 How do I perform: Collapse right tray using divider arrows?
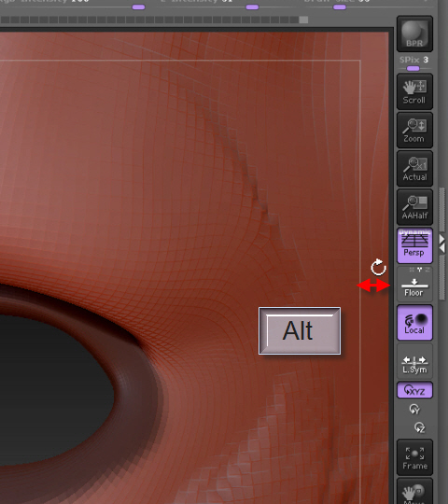tap(442, 244)
